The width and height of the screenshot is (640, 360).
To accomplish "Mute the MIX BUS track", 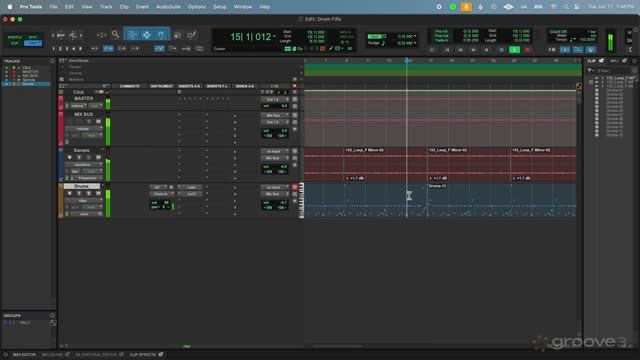I will tap(98, 122).
